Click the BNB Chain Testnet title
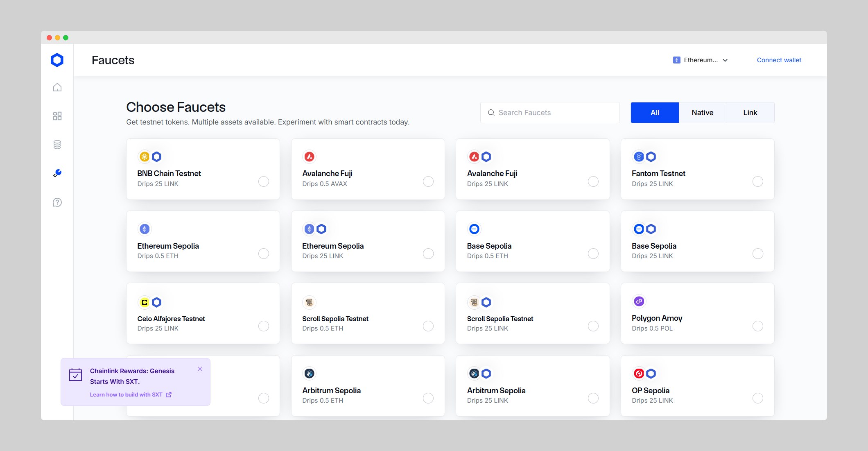The image size is (868, 451). pos(169,173)
